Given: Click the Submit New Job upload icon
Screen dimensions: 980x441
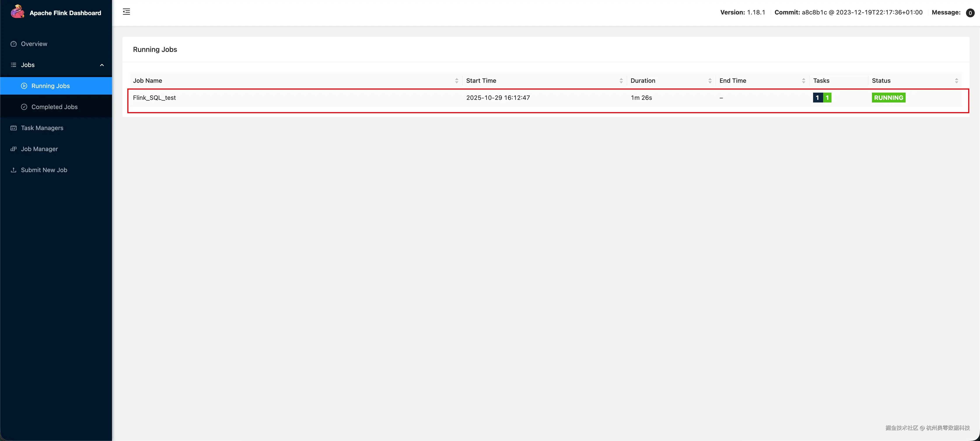Looking at the screenshot, I should [14, 170].
